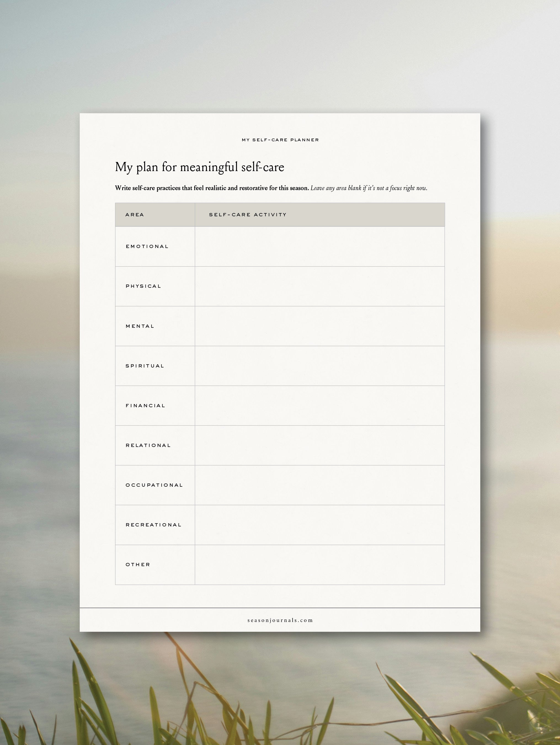Click the Other self-care activity cell

[x=319, y=565]
